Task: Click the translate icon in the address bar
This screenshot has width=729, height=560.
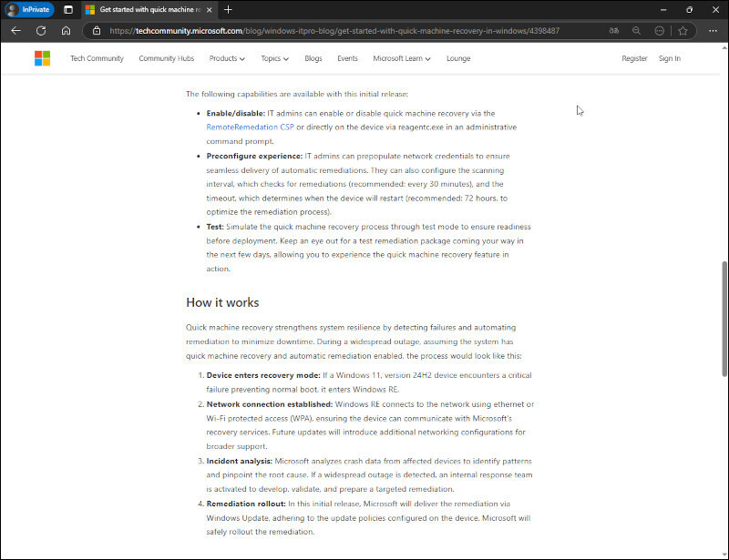Action: pos(614,31)
